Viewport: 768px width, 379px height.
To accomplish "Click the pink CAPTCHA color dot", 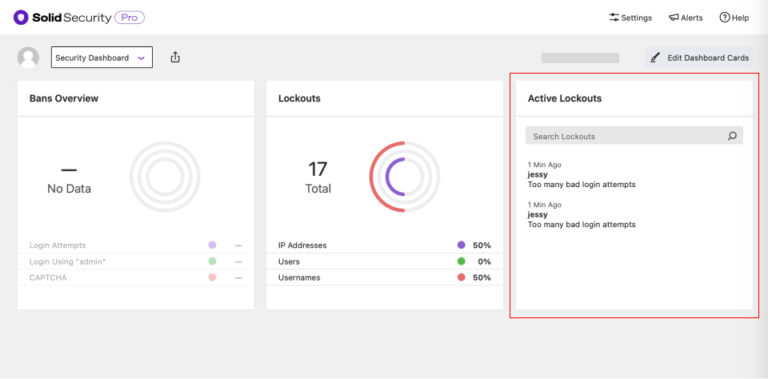I will [x=212, y=278].
